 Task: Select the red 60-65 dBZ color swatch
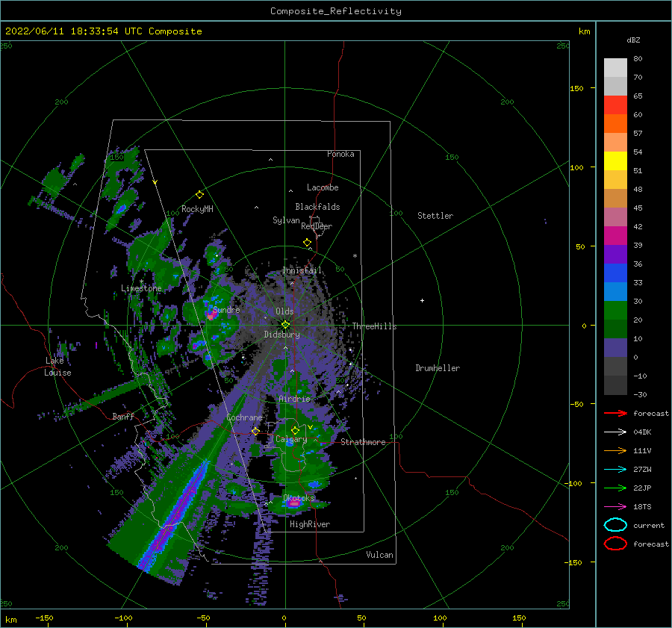click(615, 105)
